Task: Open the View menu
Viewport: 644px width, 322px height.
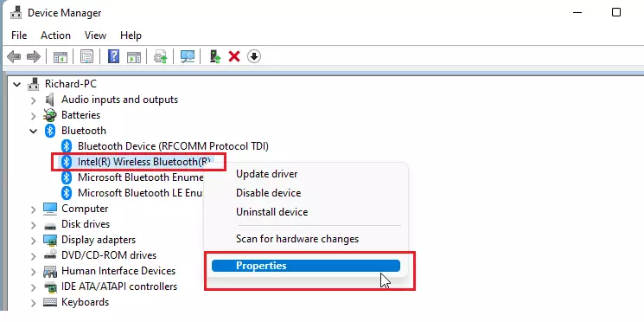Action: [x=95, y=35]
